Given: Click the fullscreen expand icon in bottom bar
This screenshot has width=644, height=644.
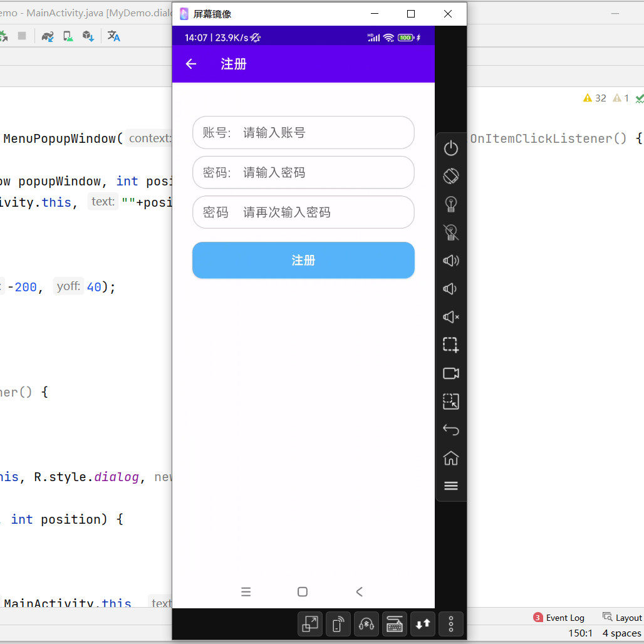Looking at the screenshot, I should 310,624.
